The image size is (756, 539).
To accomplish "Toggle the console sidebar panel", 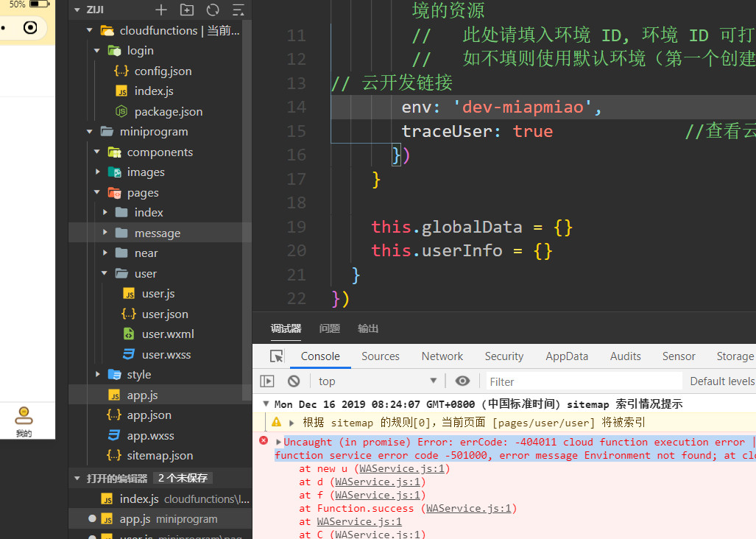I will point(267,381).
